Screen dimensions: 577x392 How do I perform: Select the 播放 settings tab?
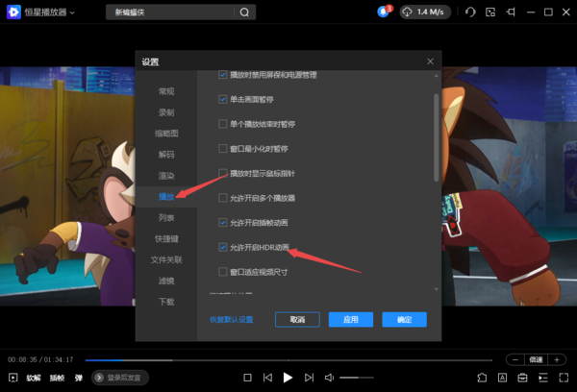[x=166, y=197]
